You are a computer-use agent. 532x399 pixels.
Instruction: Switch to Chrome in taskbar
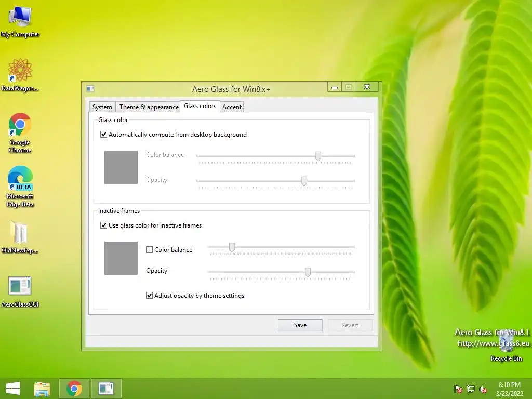coord(74,389)
